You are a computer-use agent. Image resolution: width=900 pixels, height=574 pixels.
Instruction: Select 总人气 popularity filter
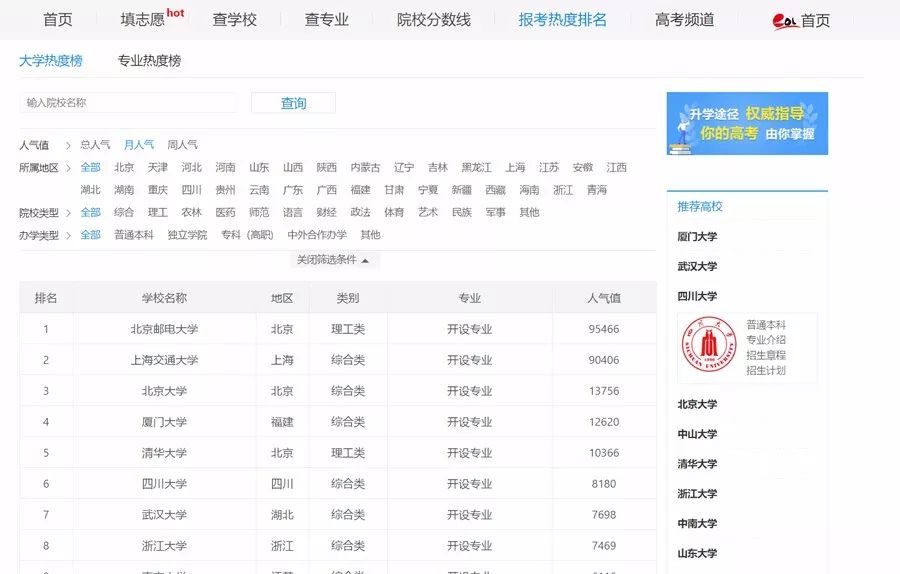pos(95,145)
